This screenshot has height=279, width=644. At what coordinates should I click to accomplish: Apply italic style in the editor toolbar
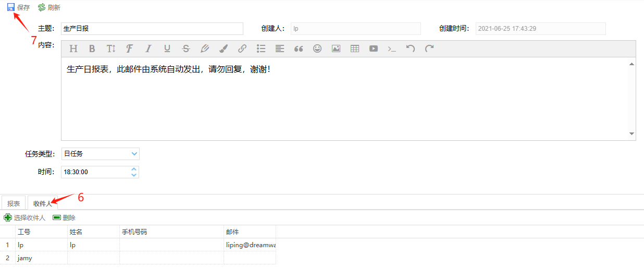[148, 48]
